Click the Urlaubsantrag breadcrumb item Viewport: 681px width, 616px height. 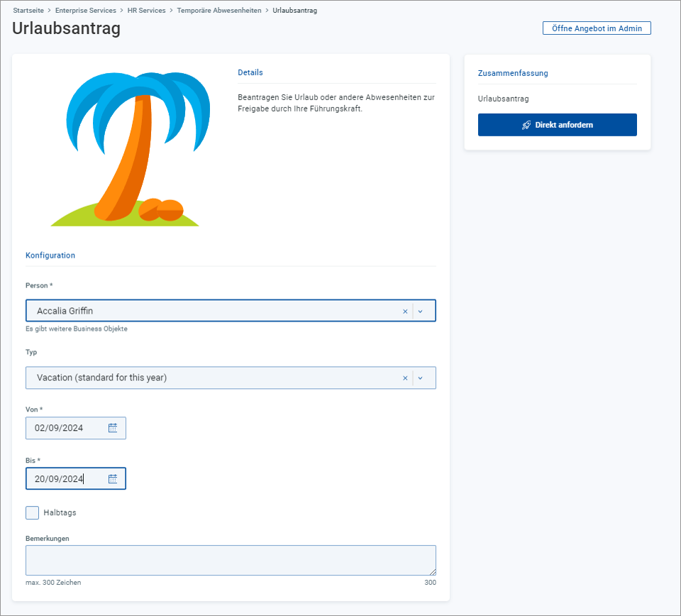(x=295, y=11)
